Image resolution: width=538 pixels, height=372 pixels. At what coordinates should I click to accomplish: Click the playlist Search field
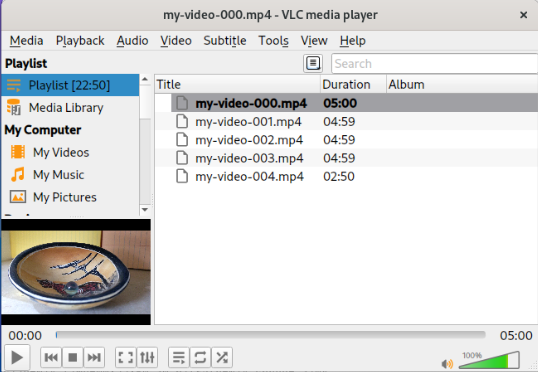pyautogui.click(x=434, y=63)
